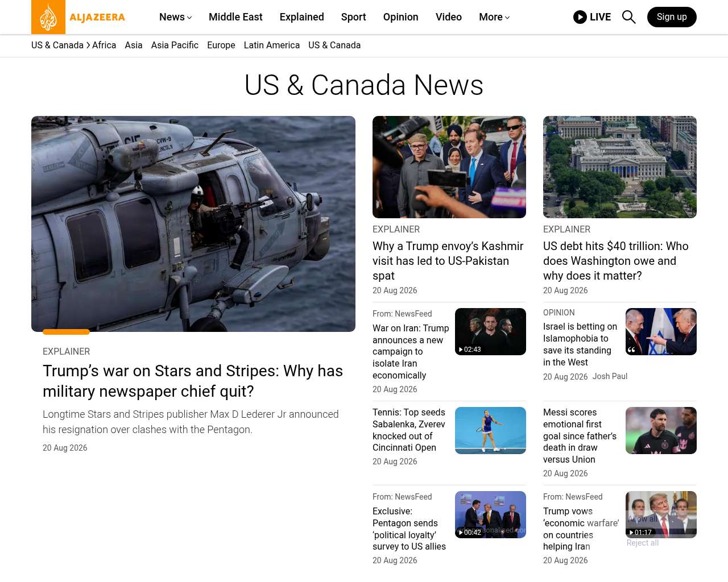The width and height of the screenshot is (728, 582).
Task: Open the Explained section
Action: [x=302, y=17]
